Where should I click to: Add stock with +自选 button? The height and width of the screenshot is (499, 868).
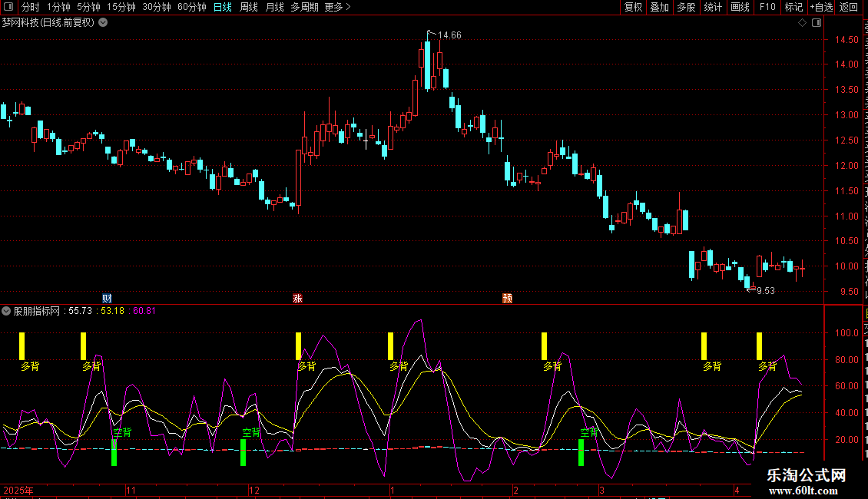pyautogui.click(x=821, y=7)
